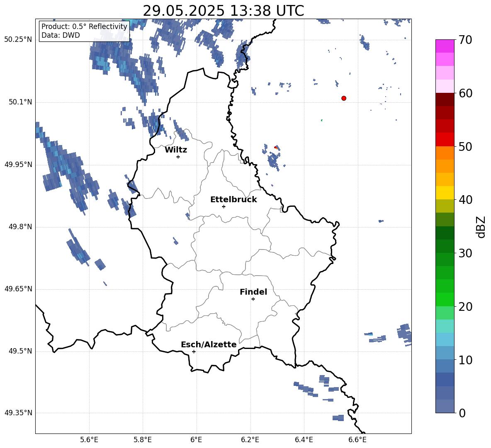
Task: Click the 6.2°E longitude label
Action: pos(250,440)
